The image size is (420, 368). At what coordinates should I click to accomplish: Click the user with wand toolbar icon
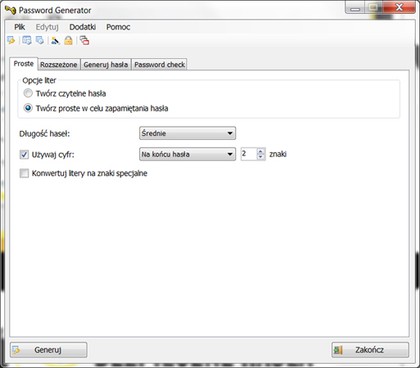55,40
